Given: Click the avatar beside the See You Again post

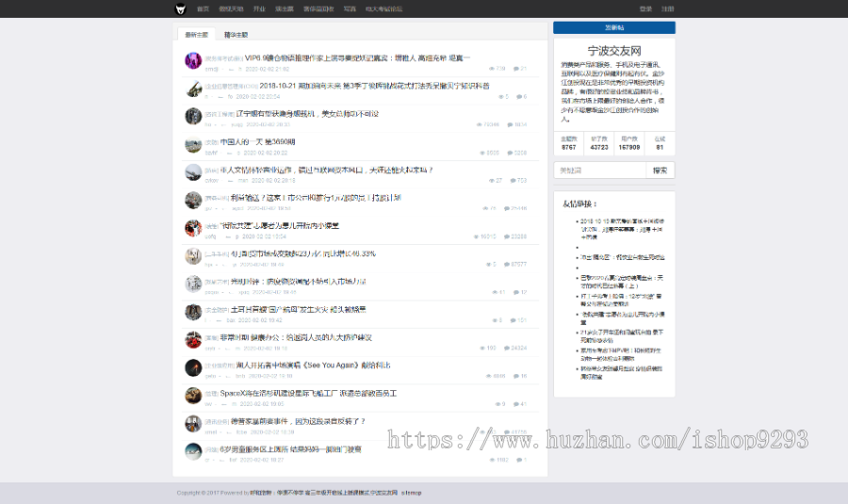Looking at the screenshot, I should (x=193, y=367).
